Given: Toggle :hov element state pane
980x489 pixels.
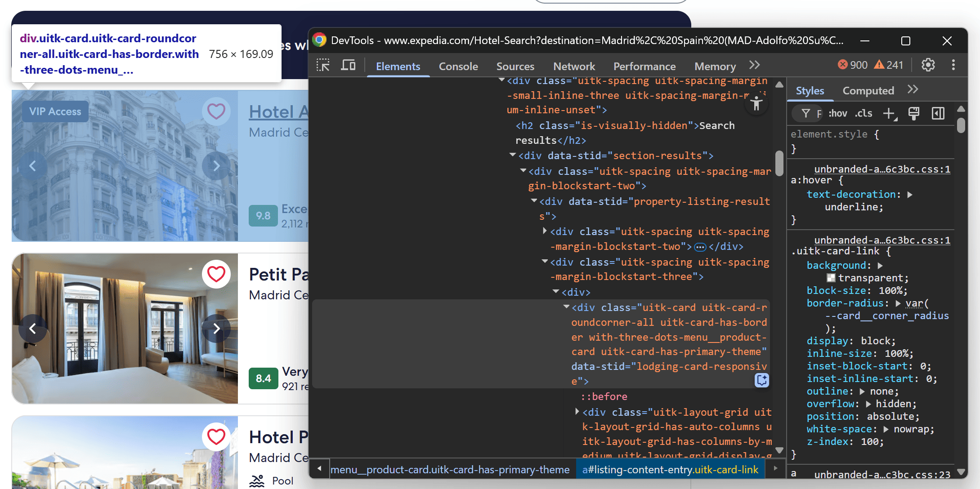Looking at the screenshot, I should (837, 113).
